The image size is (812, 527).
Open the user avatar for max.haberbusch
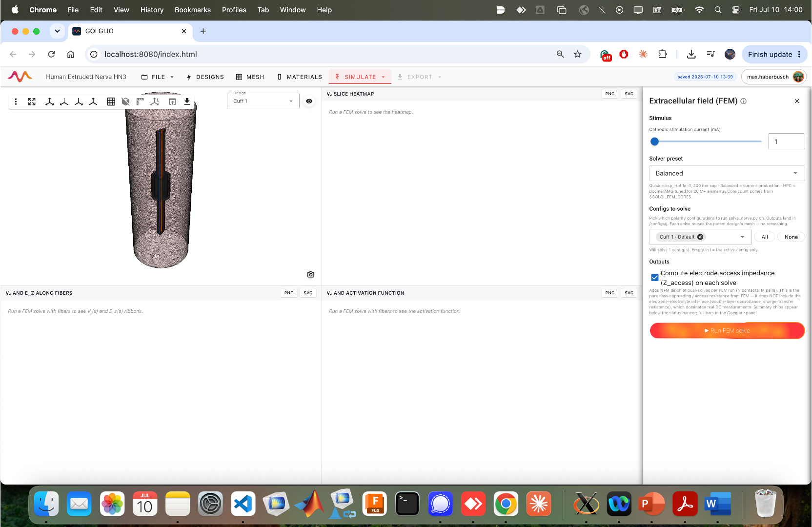(x=798, y=77)
